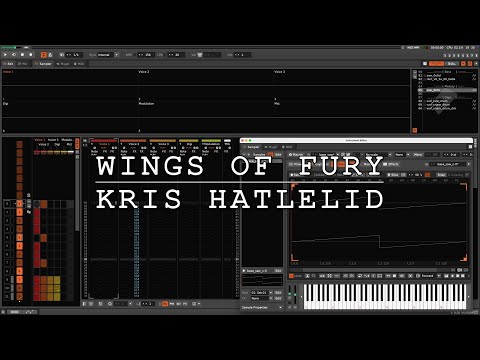Open the Plugin tab in main window
The image size is (480, 360).
[x=63, y=64]
